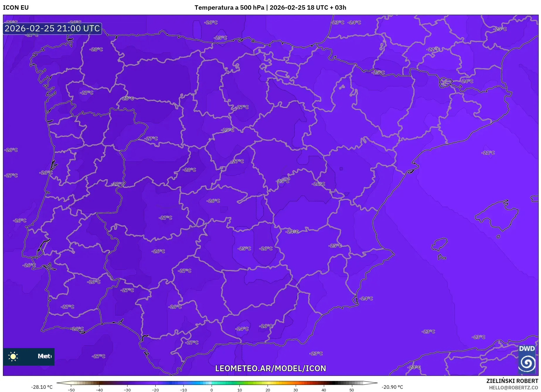The image size is (541, 392).
Task: Click the minimum value -28.10 °C readout
Action: pyautogui.click(x=41, y=387)
